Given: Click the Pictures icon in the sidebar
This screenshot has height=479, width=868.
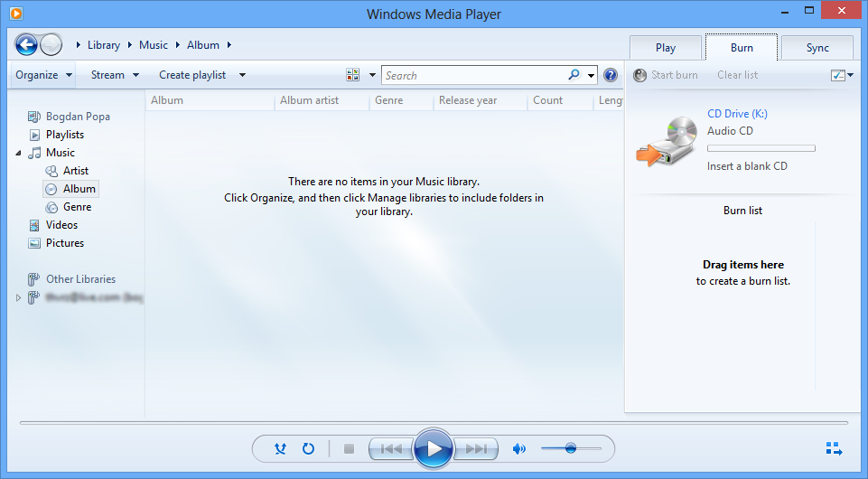Looking at the screenshot, I should tap(34, 243).
